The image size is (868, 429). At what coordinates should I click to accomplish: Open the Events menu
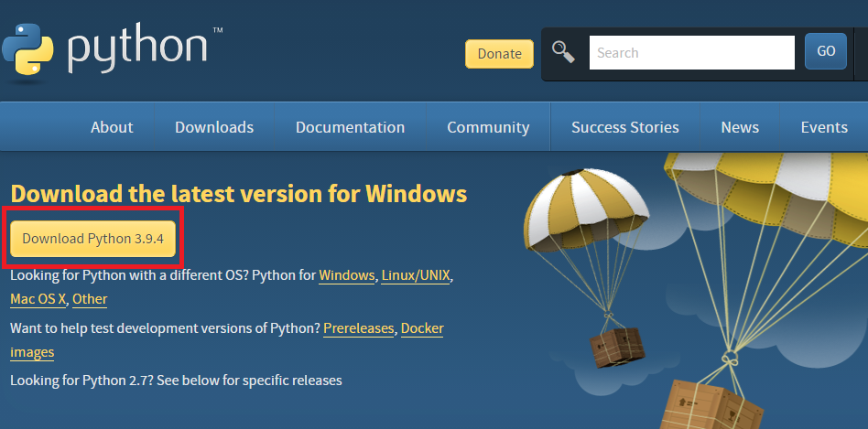pyautogui.click(x=824, y=127)
